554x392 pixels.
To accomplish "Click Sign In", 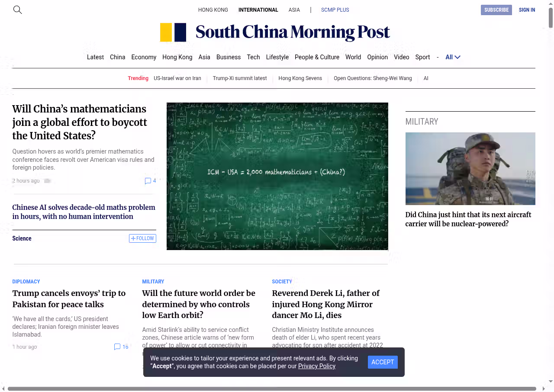I will click(x=527, y=10).
